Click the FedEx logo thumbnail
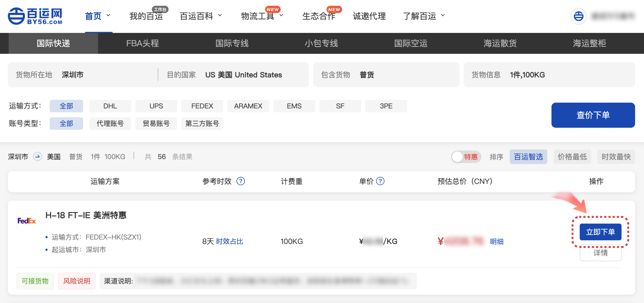Screen dimensions: 644x303 coord(27,221)
